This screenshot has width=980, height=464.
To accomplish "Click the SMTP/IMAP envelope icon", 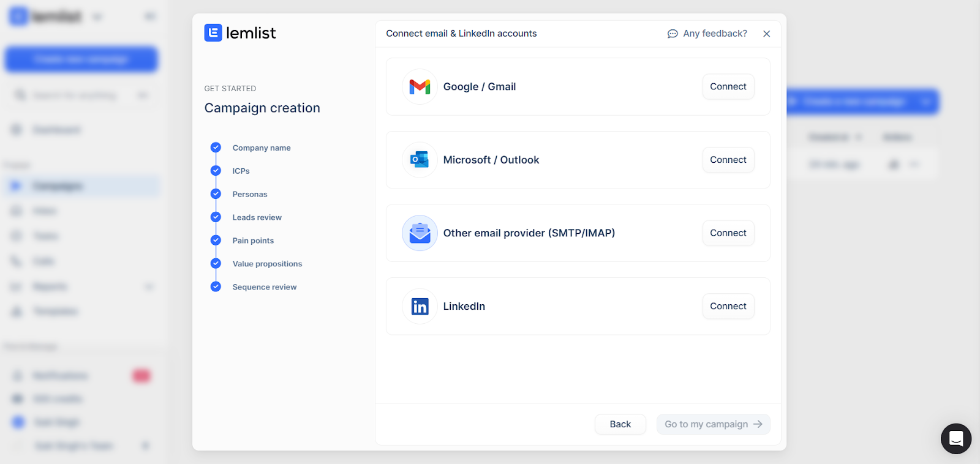I will 420,233.
